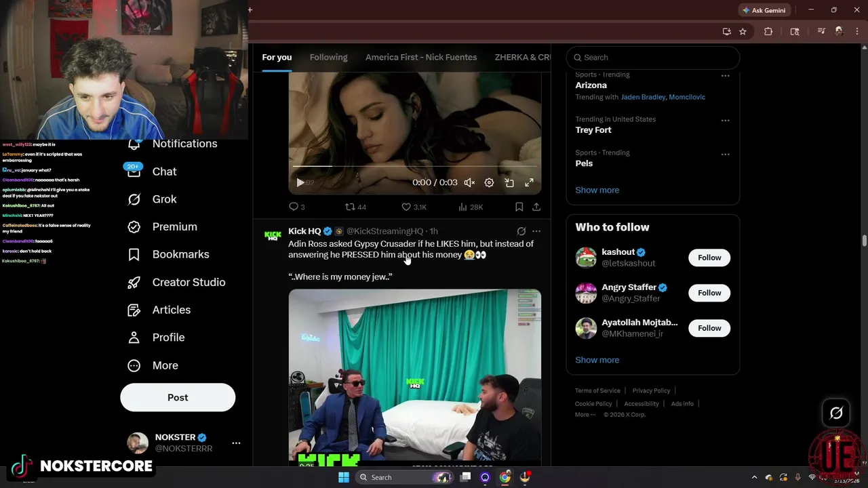Open the Windows Start menu

[x=344, y=477]
